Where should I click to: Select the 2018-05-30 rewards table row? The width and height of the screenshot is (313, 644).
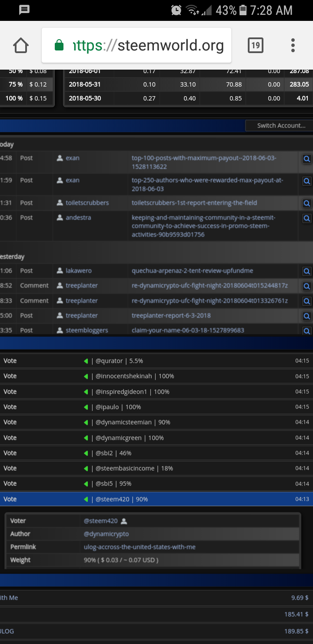188,98
